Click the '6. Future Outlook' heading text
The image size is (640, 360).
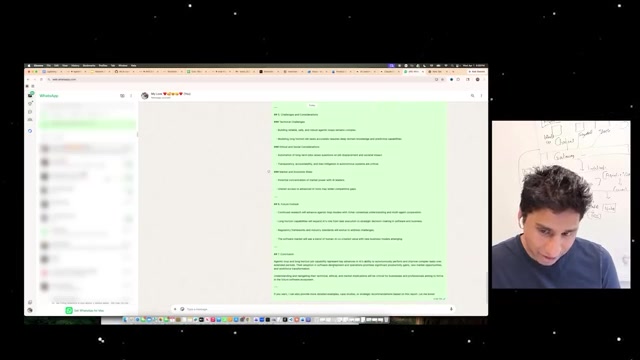pyautogui.click(x=289, y=204)
